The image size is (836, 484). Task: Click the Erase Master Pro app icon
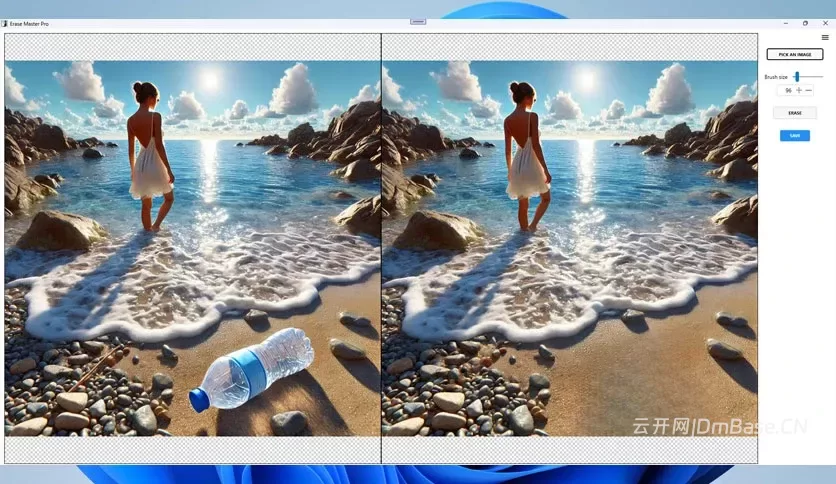pyautogui.click(x=4, y=23)
